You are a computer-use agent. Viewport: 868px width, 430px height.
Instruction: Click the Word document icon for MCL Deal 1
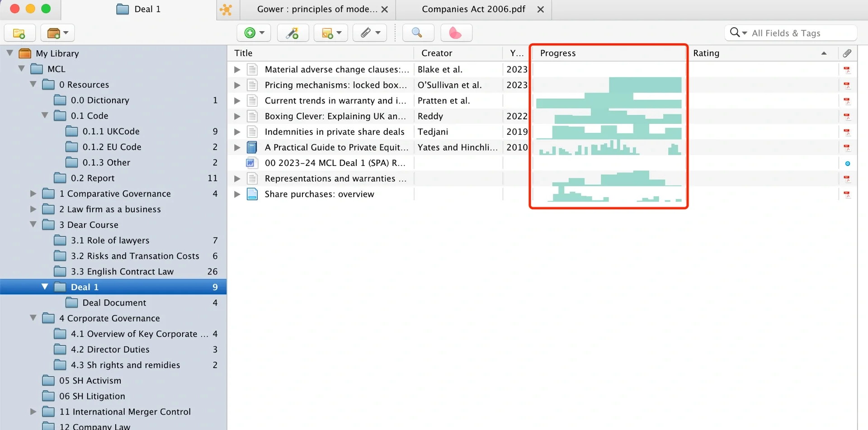(251, 163)
